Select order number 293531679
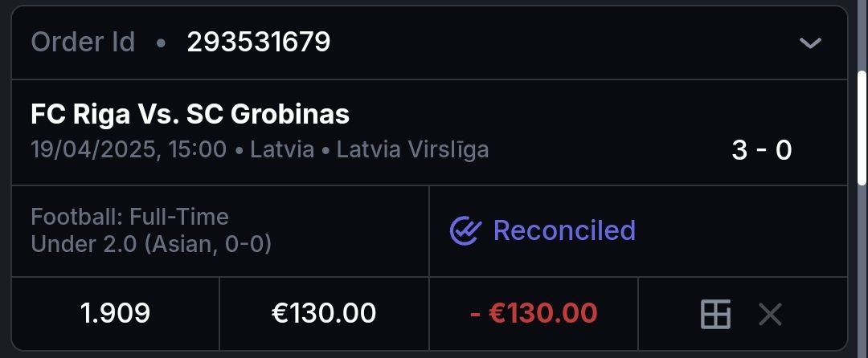The height and width of the screenshot is (358, 868). click(258, 42)
